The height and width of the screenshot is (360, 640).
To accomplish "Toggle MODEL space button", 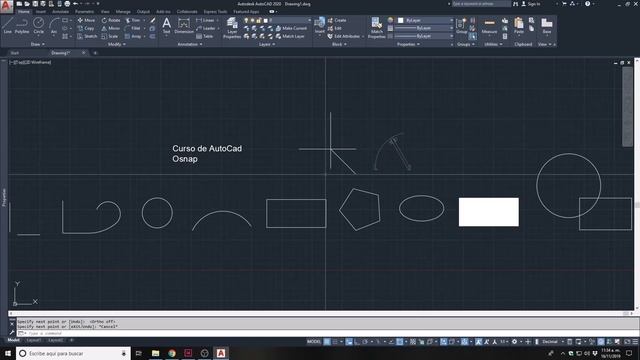I will (313, 342).
